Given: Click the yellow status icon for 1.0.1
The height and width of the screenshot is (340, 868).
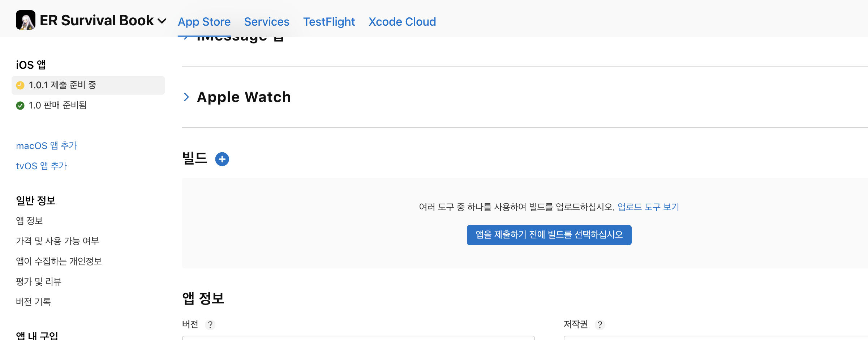Looking at the screenshot, I should (x=20, y=85).
